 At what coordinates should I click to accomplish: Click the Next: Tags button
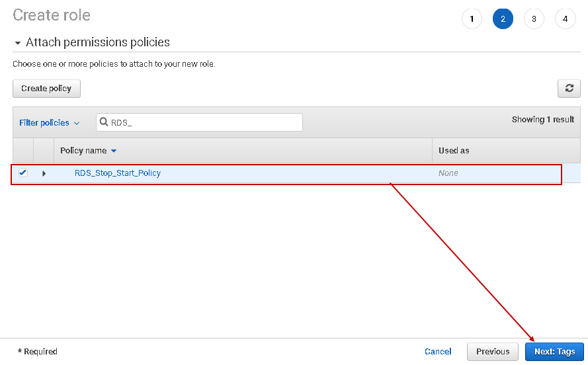tap(554, 352)
